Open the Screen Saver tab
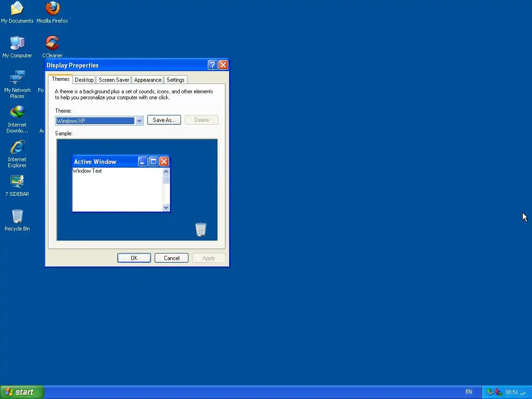Image resolution: width=532 pixels, height=399 pixels. pyautogui.click(x=114, y=80)
